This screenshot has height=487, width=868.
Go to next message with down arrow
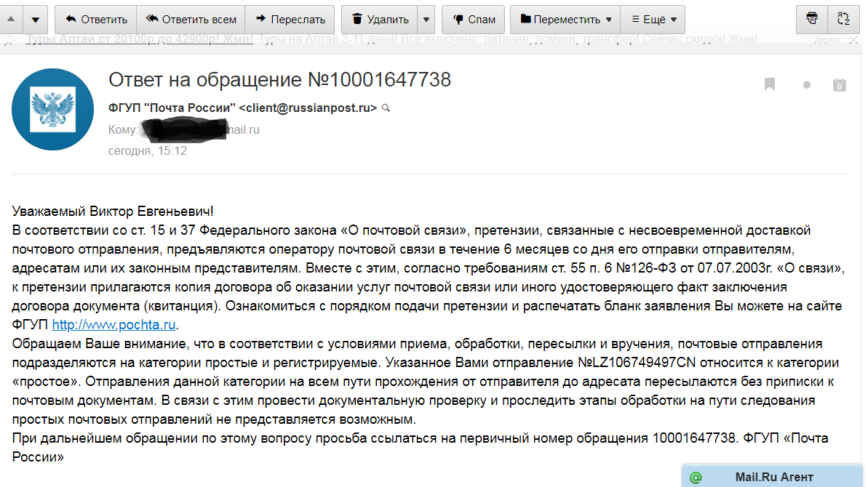point(36,20)
